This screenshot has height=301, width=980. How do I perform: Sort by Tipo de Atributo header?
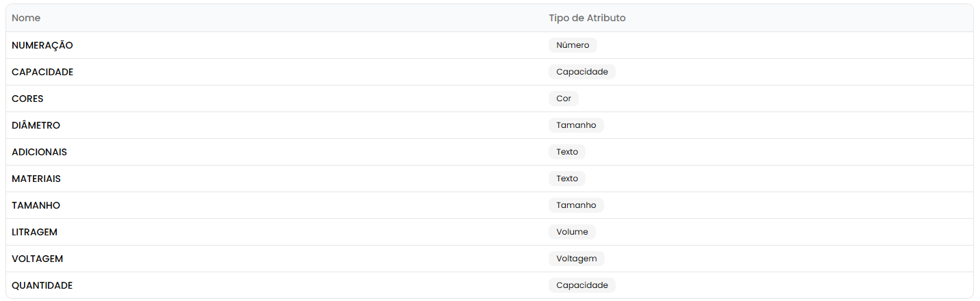(x=587, y=18)
